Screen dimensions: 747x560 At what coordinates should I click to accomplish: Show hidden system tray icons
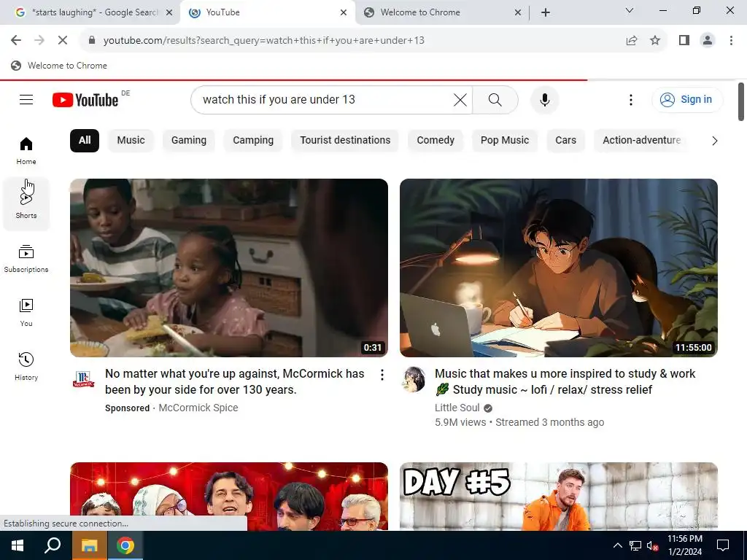(617, 545)
